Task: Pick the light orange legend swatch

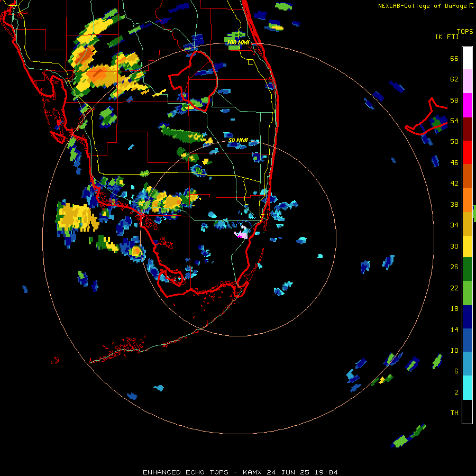Action: [x=467, y=199]
